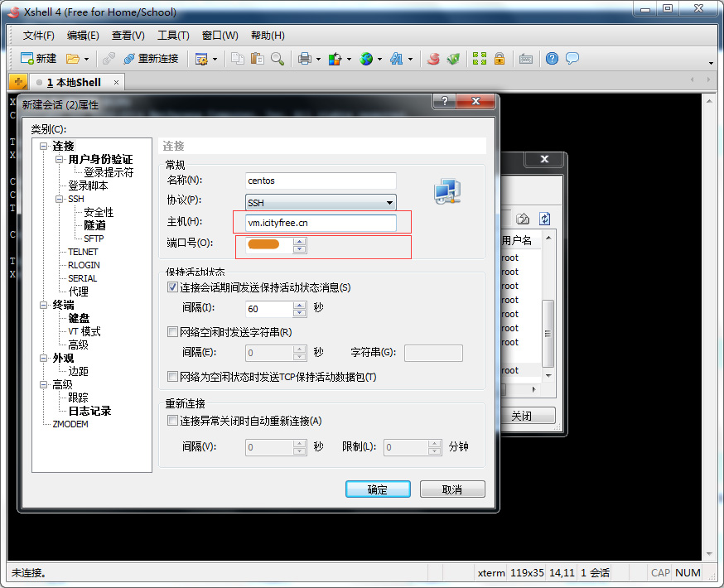This screenshot has height=588, width=724.
Task: Click the speech bubble feedback icon
Action: click(572, 59)
